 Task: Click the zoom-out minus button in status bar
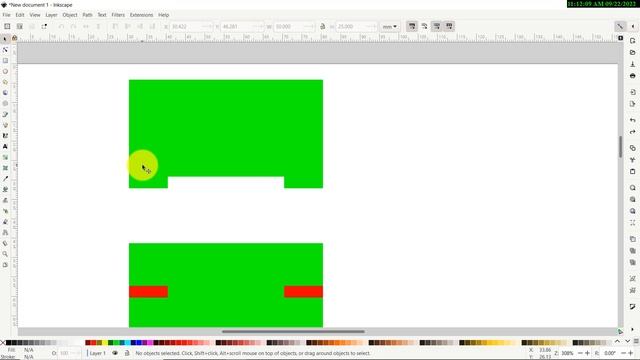[580, 353]
